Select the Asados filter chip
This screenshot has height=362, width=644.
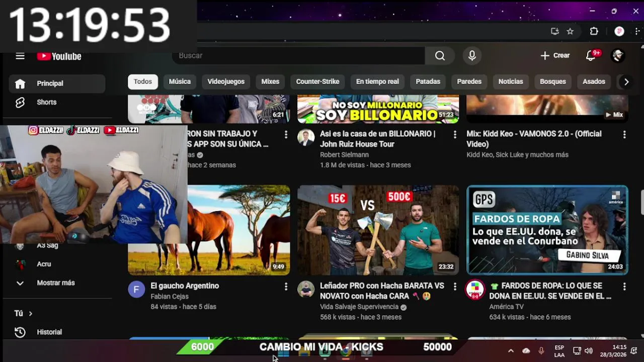(x=594, y=81)
